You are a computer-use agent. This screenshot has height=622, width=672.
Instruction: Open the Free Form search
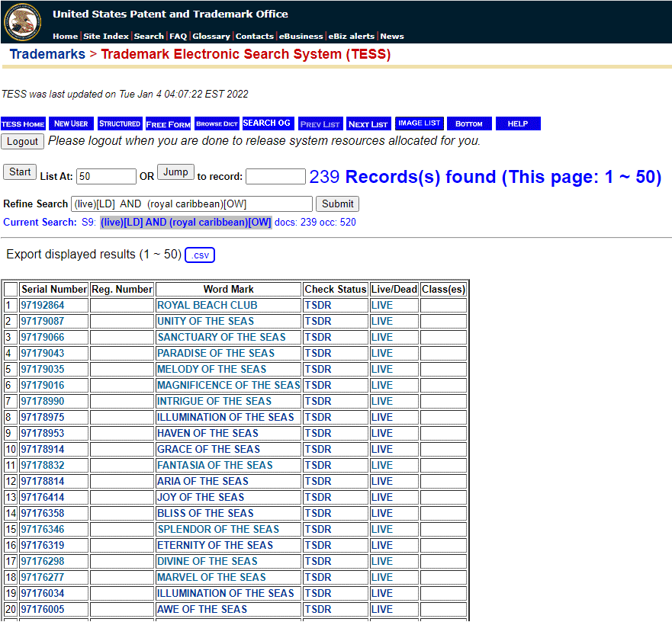tap(168, 123)
